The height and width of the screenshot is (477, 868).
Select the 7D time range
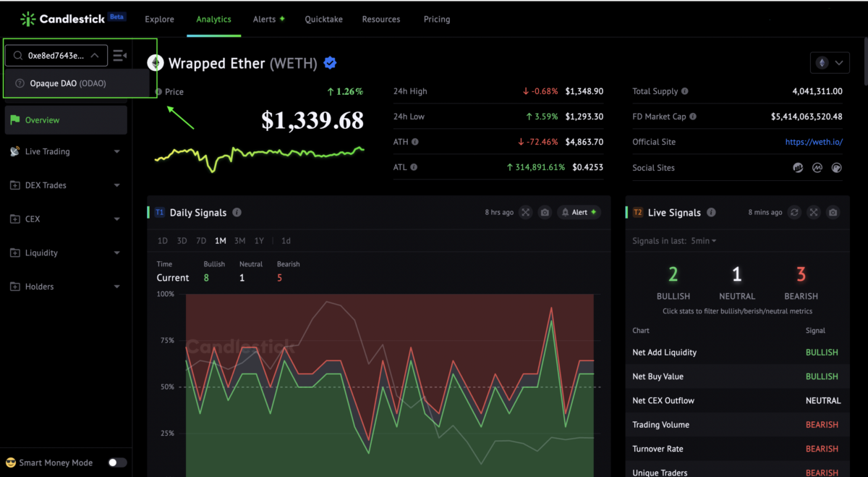click(x=201, y=241)
